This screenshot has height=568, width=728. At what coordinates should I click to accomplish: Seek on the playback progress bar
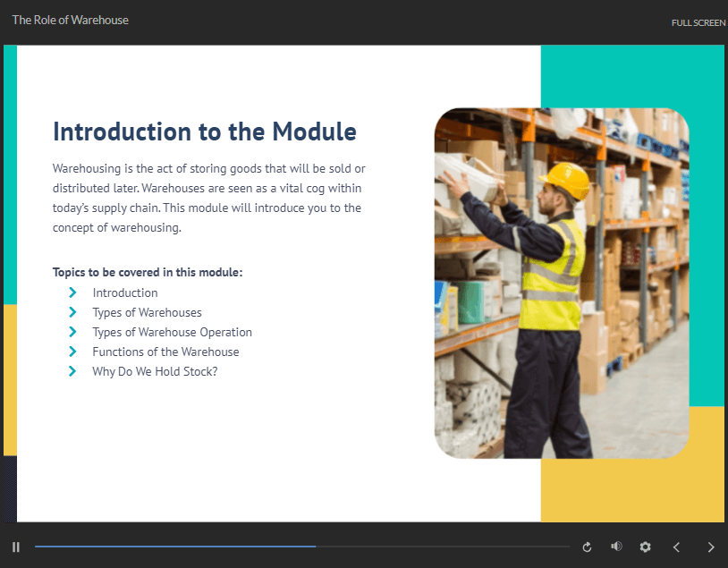click(x=301, y=547)
